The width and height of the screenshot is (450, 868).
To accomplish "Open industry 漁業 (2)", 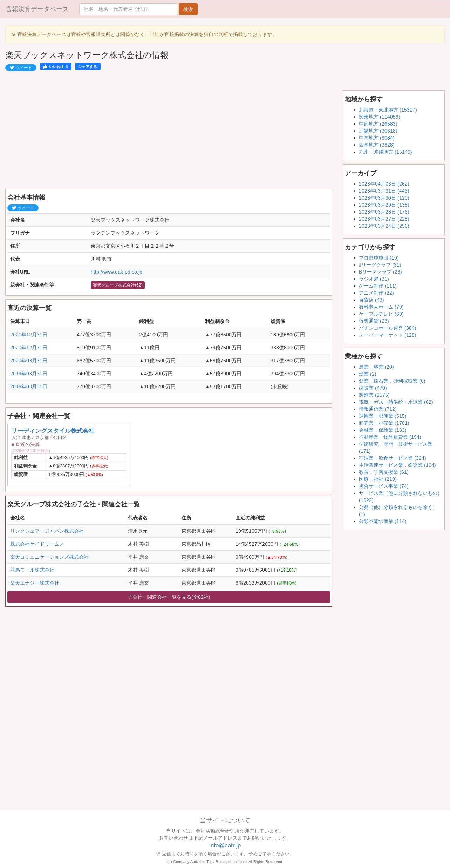I will click(367, 374).
